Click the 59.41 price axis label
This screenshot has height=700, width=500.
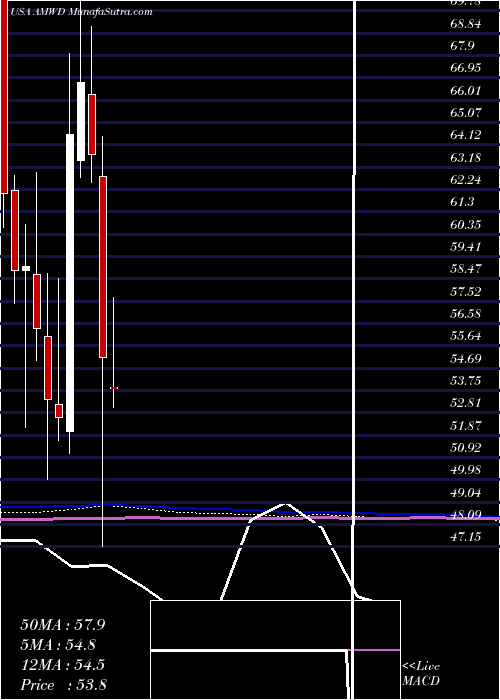pyautogui.click(x=466, y=247)
